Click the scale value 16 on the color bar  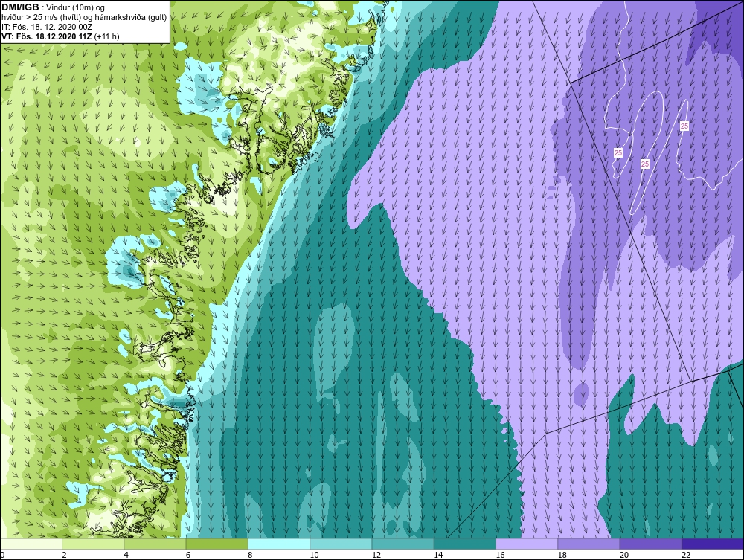tap(500, 556)
